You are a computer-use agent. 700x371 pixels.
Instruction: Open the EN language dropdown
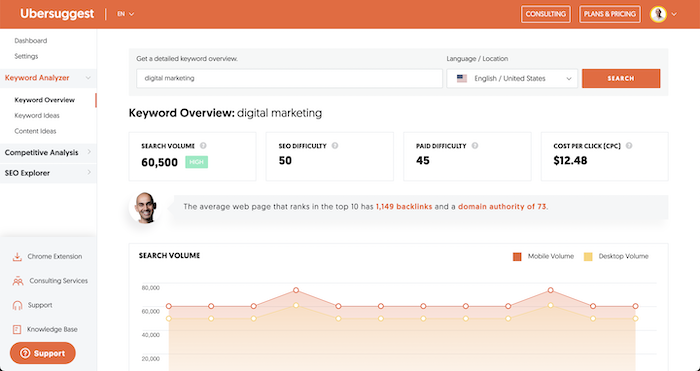tap(125, 14)
